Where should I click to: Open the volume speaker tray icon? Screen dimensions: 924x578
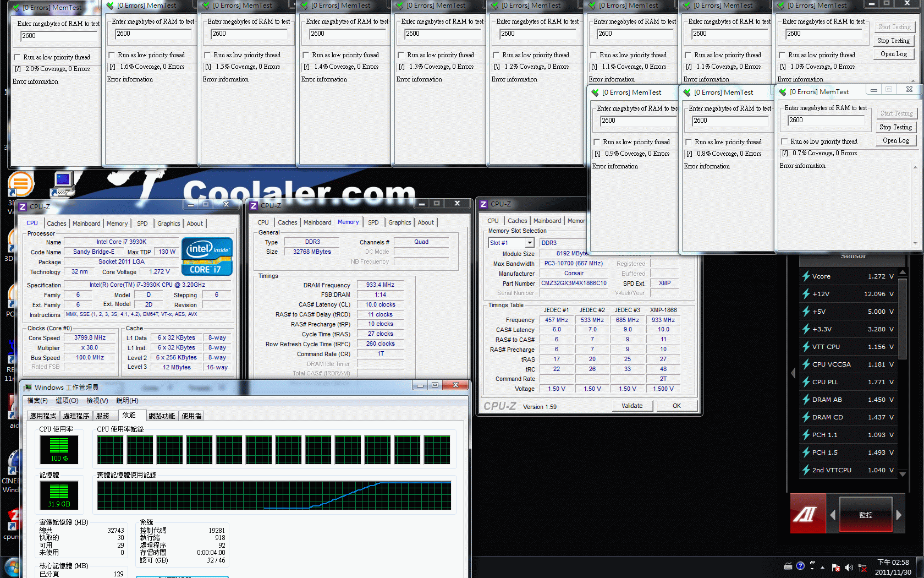pyautogui.click(x=849, y=568)
